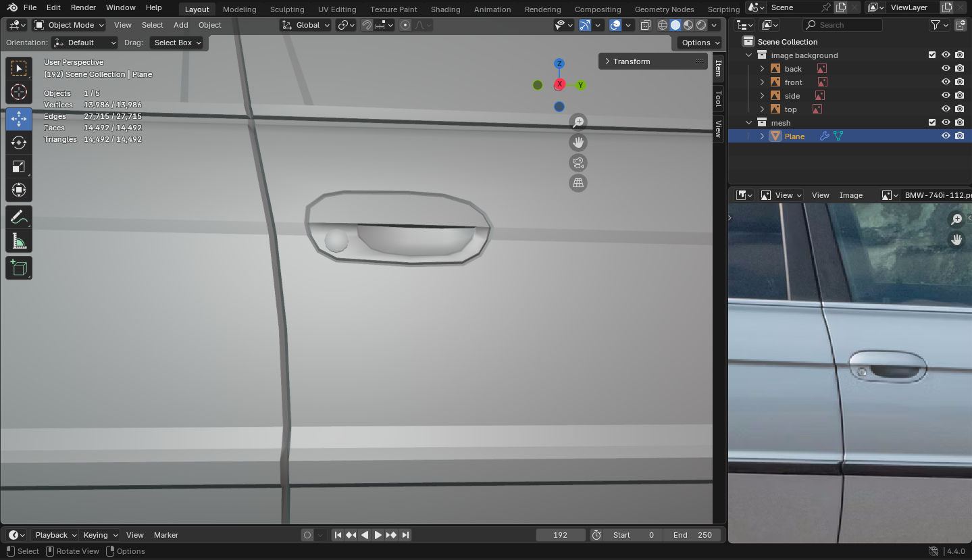972x560 pixels.
Task: Select the Measure tool
Action: 19,241
